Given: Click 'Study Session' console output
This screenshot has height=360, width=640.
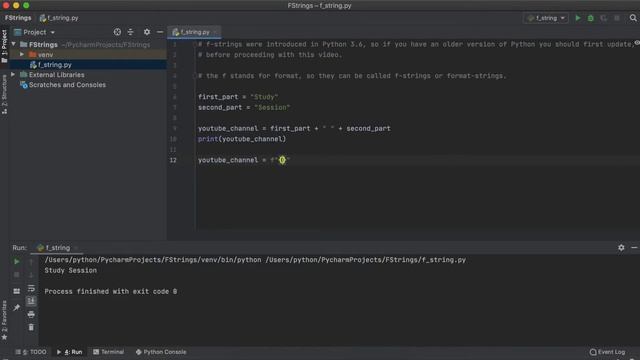Looking at the screenshot, I should pyautogui.click(x=71, y=270).
